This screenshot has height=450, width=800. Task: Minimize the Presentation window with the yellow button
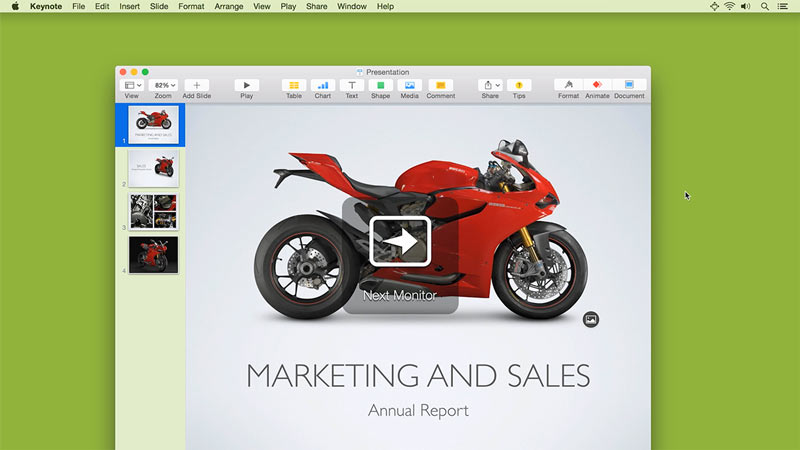coord(134,72)
